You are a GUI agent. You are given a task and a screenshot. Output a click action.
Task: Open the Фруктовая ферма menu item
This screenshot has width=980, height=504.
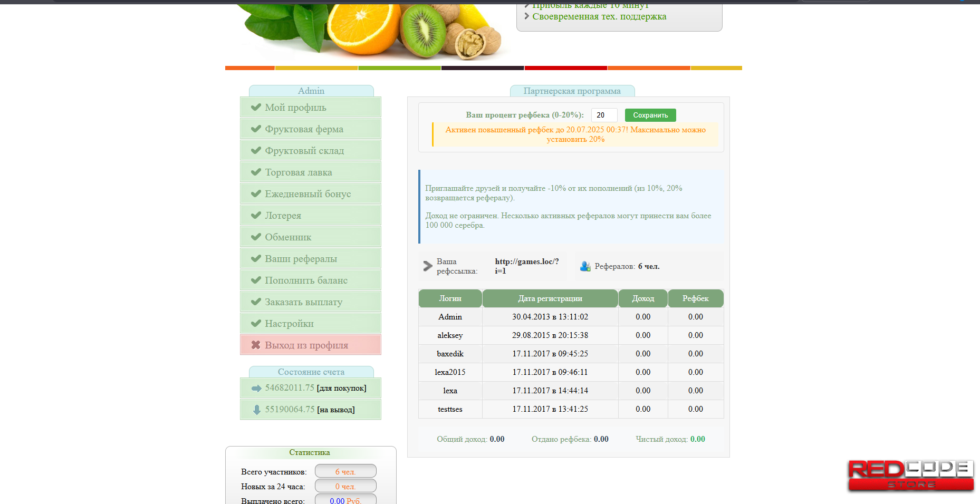tap(311, 129)
